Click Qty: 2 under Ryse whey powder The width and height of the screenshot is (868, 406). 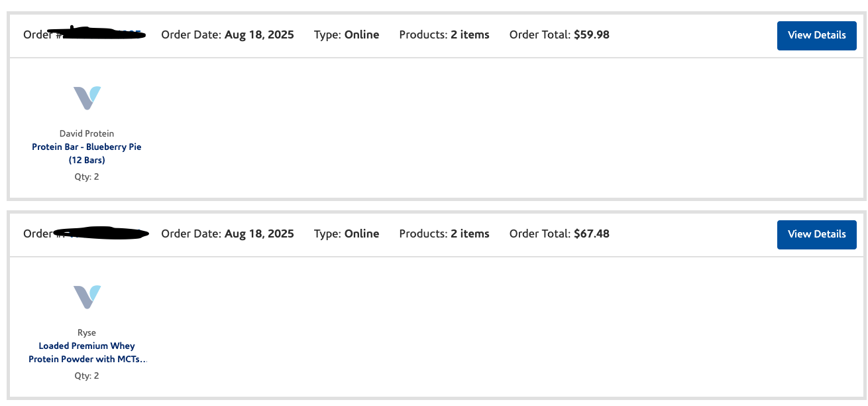[87, 376]
